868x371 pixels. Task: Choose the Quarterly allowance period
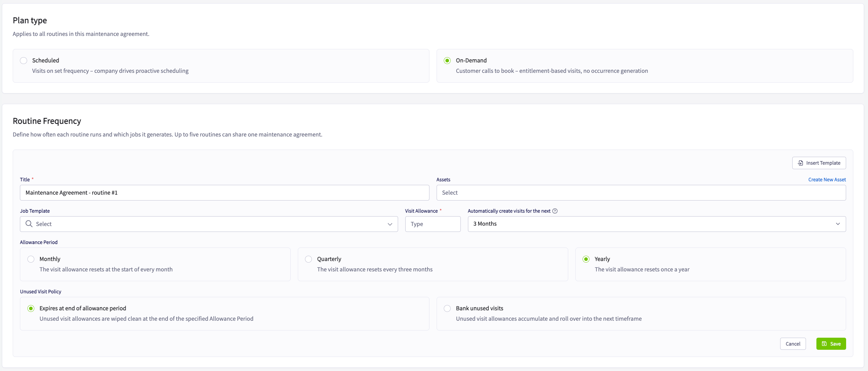pos(308,259)
